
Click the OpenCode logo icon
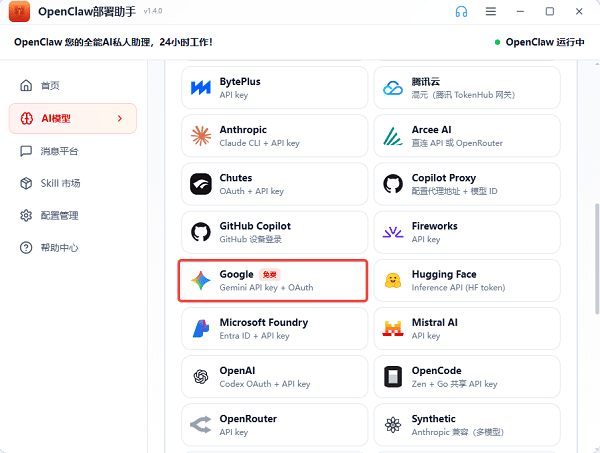coord(393,377)
